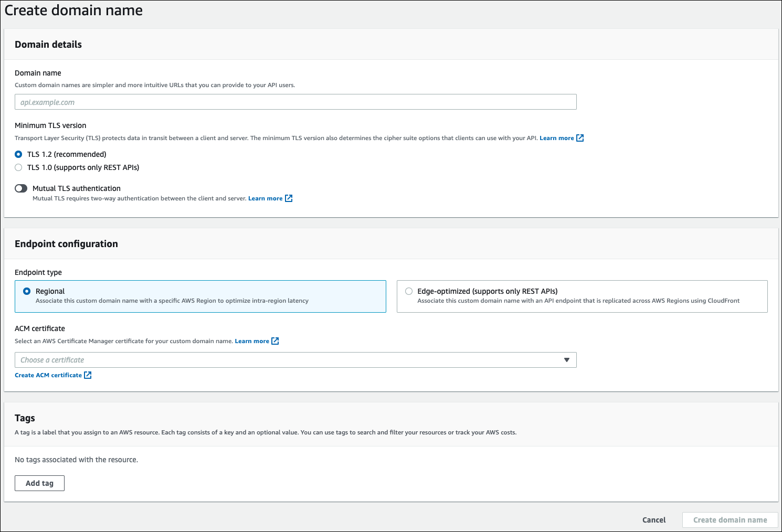Screen dimensions: 782x532
Task: Select TLS 1.0 minimum version
Action: [18, 167]
